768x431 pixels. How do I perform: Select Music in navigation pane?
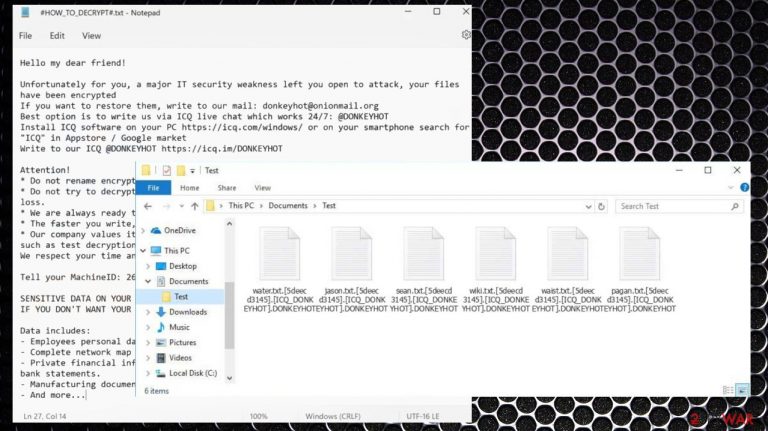coord(179,327)
